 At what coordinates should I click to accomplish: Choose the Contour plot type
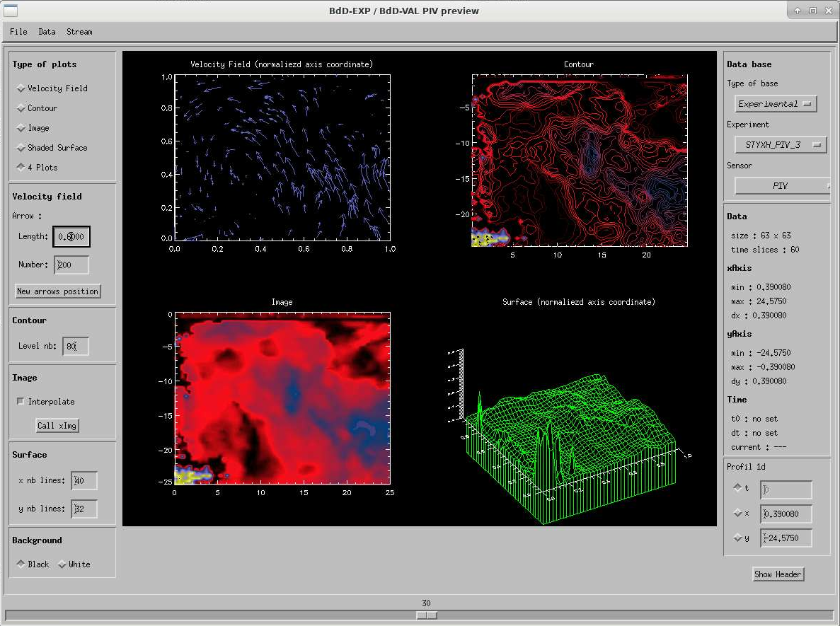(x=21, y=108)
